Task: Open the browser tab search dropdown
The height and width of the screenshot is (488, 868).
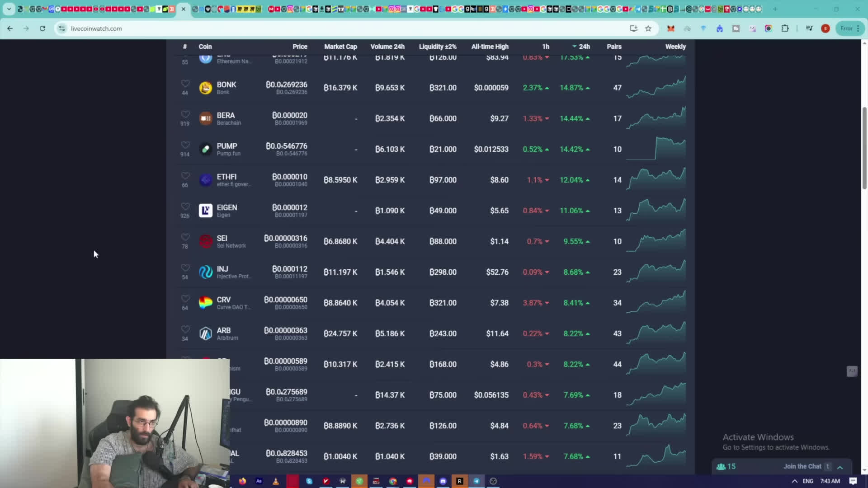Action: click(9, 9)
